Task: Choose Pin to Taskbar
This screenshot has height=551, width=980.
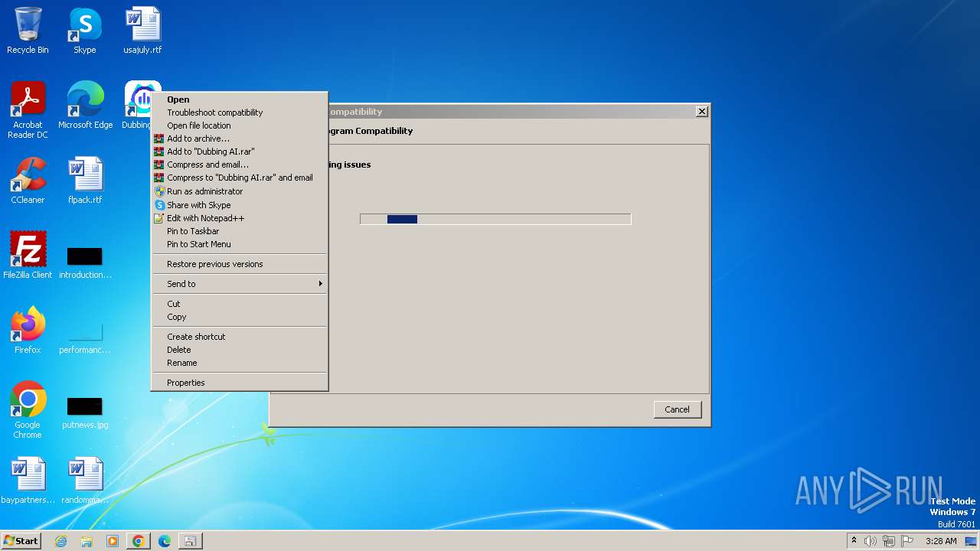Action: 240,231
